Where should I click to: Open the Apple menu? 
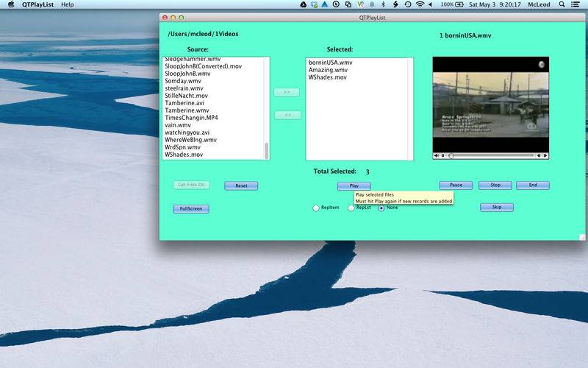11,4
